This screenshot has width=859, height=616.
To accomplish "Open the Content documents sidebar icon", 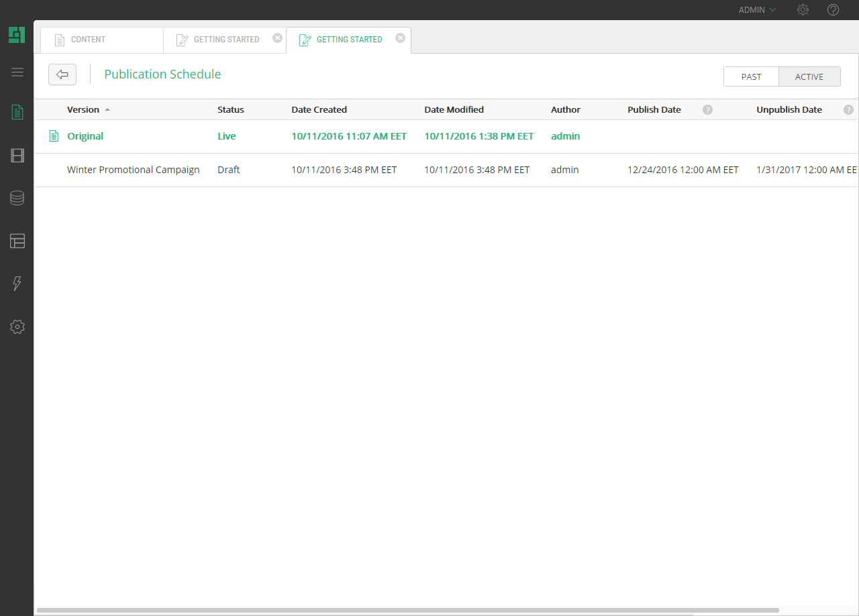I will [x=17, y=112].
